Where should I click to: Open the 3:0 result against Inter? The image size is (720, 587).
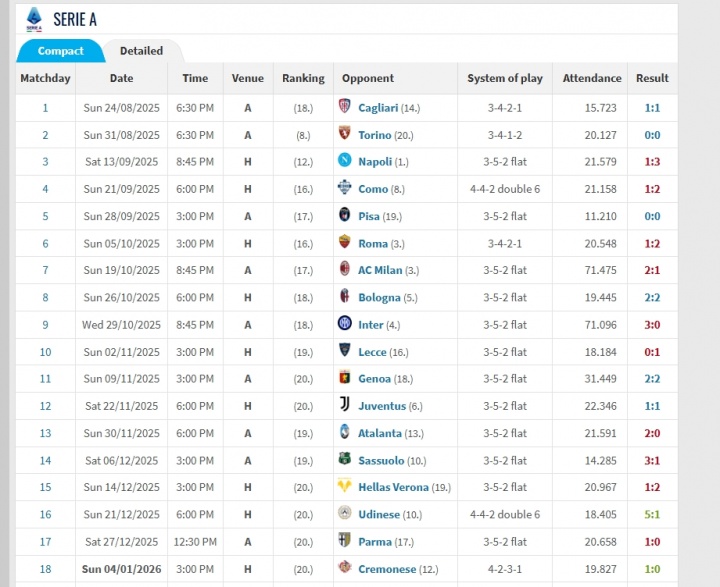pos(651,324)
